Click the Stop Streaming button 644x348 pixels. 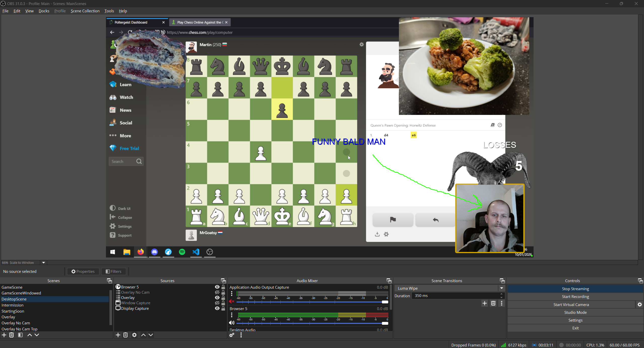[575, 288]
